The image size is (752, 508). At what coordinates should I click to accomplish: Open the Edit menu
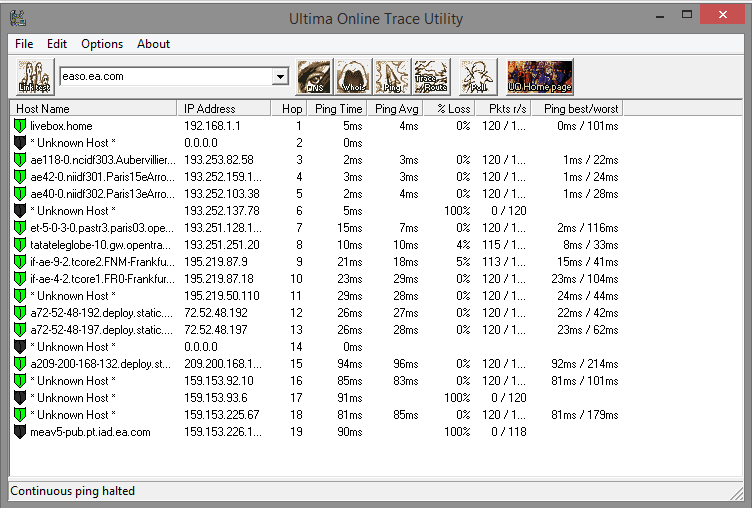click(57, 44)
